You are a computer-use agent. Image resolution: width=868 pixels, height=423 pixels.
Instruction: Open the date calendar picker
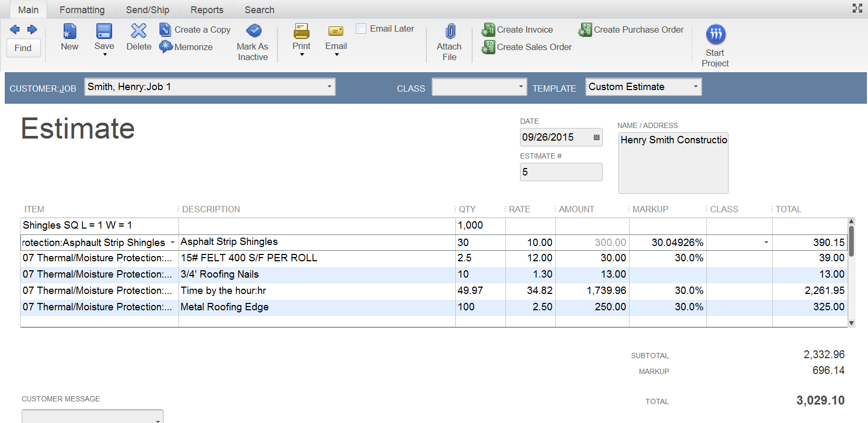click(596, 137)
